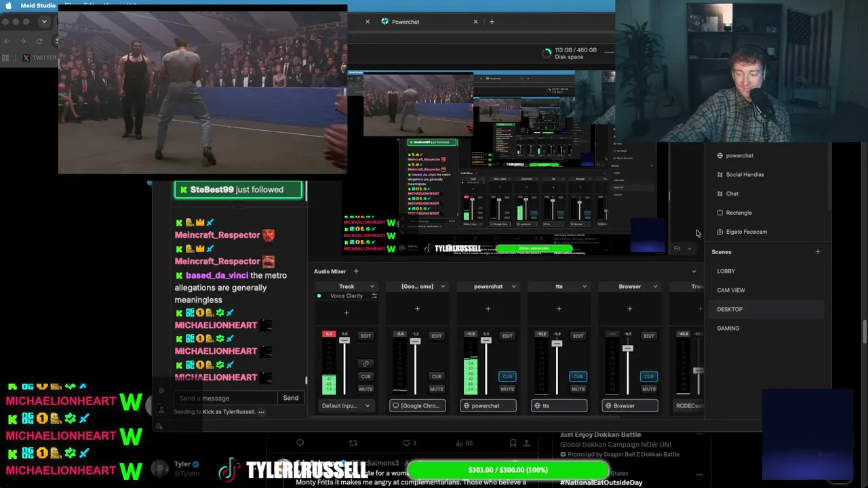Image resolution: width=868 pixels, height=488 pixels.
Task: Open the Fit zoom dropdown
Action: click(x=682, y=249)
